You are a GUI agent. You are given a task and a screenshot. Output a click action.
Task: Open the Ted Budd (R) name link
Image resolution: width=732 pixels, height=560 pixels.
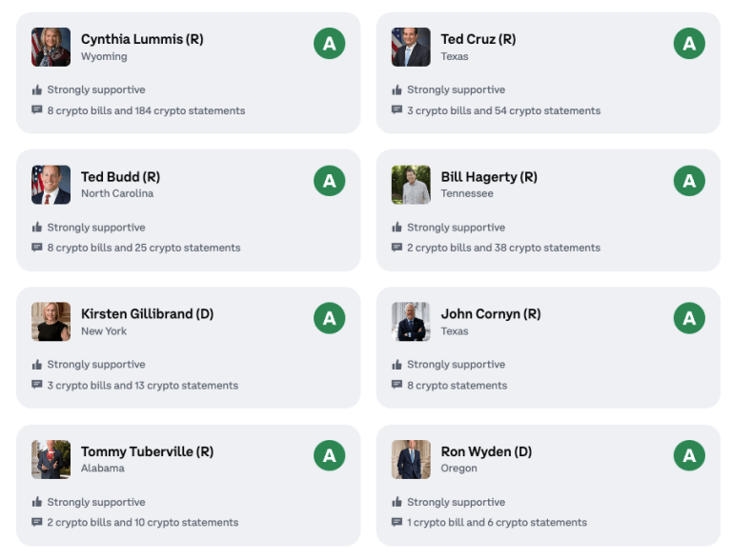click(x=120, y=177)
